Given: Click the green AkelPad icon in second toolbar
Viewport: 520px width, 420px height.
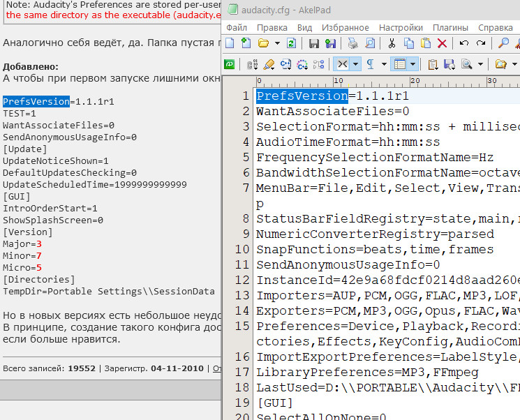Looking at the screenshot, I should (x=230, y=64).
